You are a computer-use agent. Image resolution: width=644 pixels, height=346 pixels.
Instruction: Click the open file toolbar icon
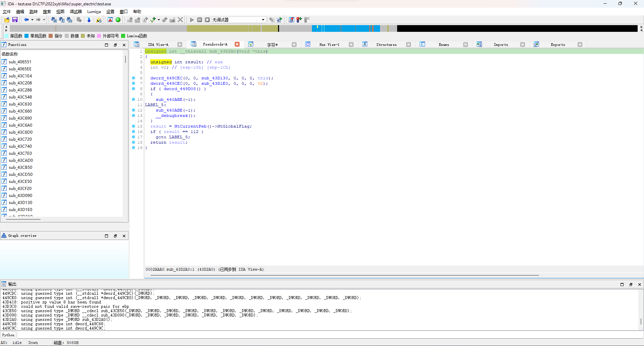pyautogui.click(x=7, y=20)
